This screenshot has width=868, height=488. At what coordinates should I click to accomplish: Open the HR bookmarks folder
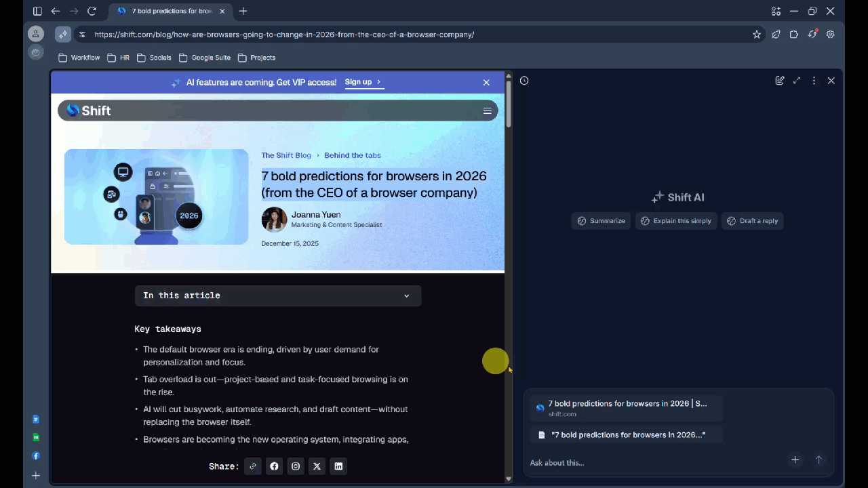click(x=118, y=58)
